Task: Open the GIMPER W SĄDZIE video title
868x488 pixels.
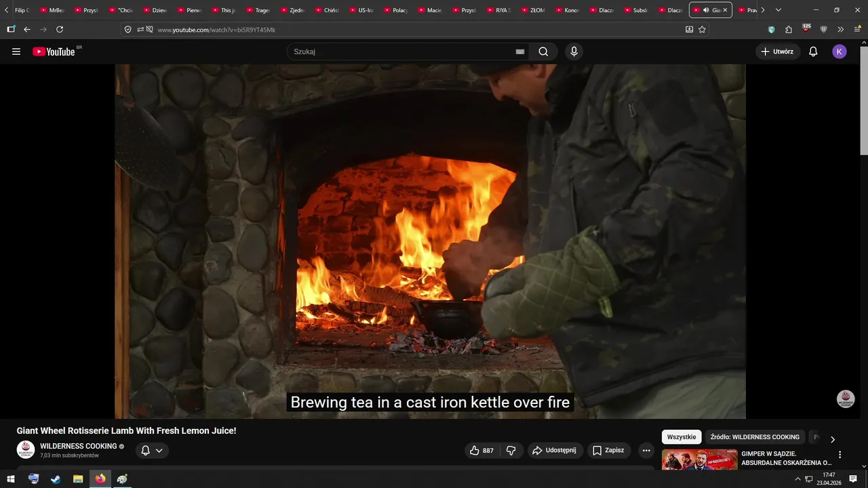Action: 787,458
